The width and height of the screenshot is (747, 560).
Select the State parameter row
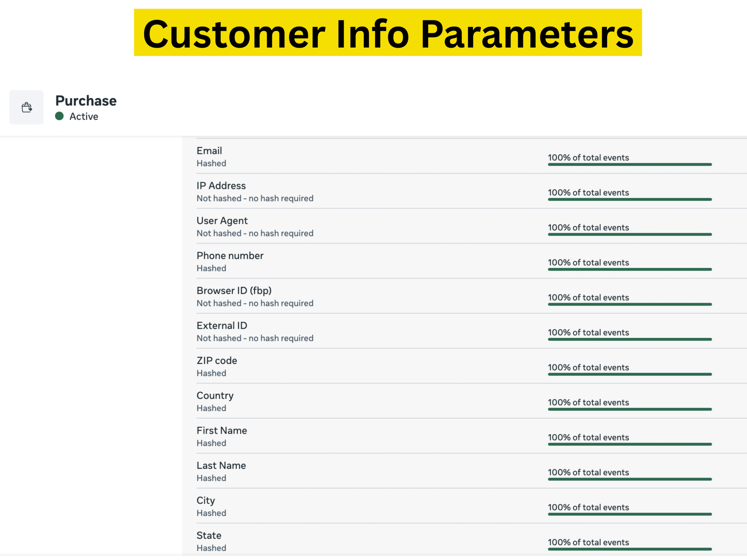[209, 535]
